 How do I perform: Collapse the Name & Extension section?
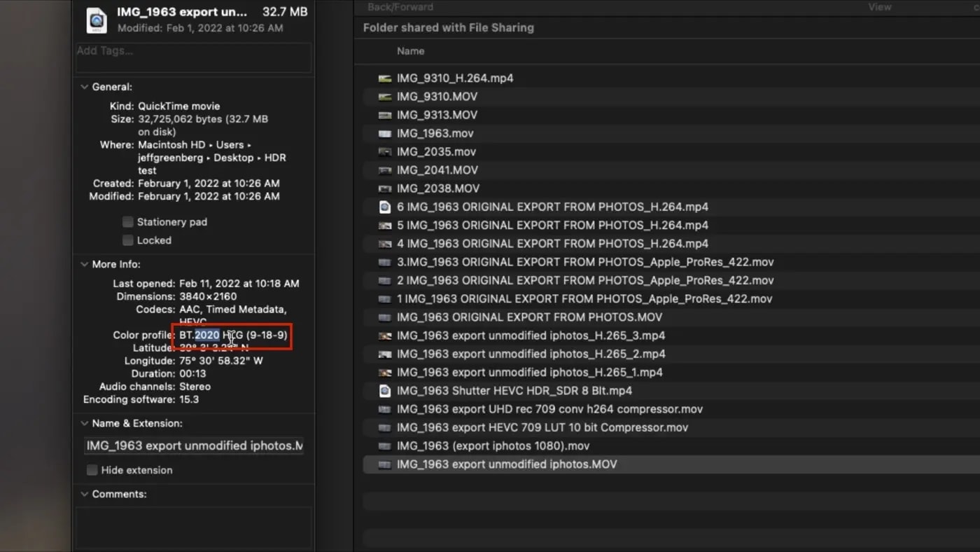tap(84, 422)
